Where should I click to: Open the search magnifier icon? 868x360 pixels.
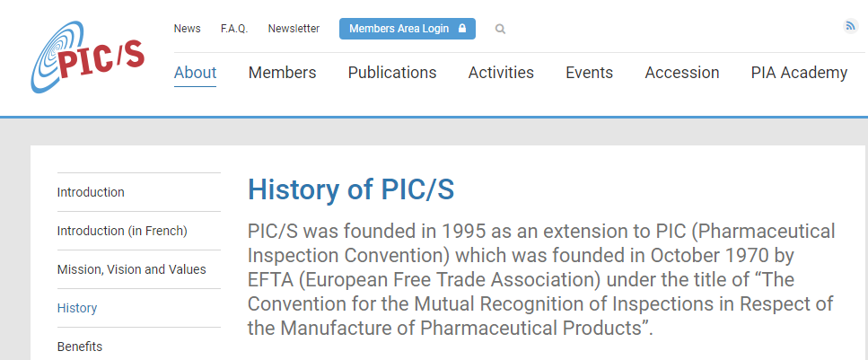click(x=500, y=29)
